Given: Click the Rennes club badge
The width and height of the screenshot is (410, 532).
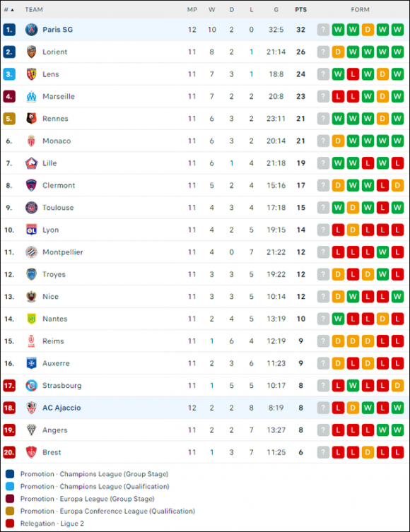Looking at the screenshot, I should 31,119.
